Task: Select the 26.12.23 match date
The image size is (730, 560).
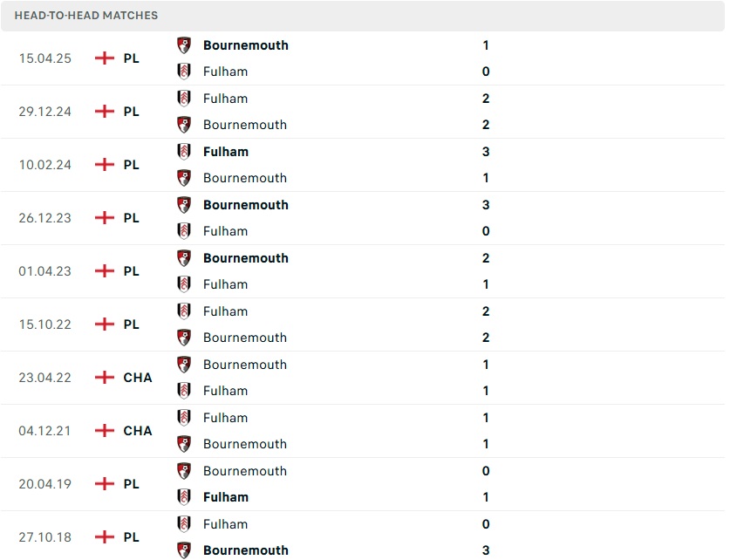Action: 45,218
